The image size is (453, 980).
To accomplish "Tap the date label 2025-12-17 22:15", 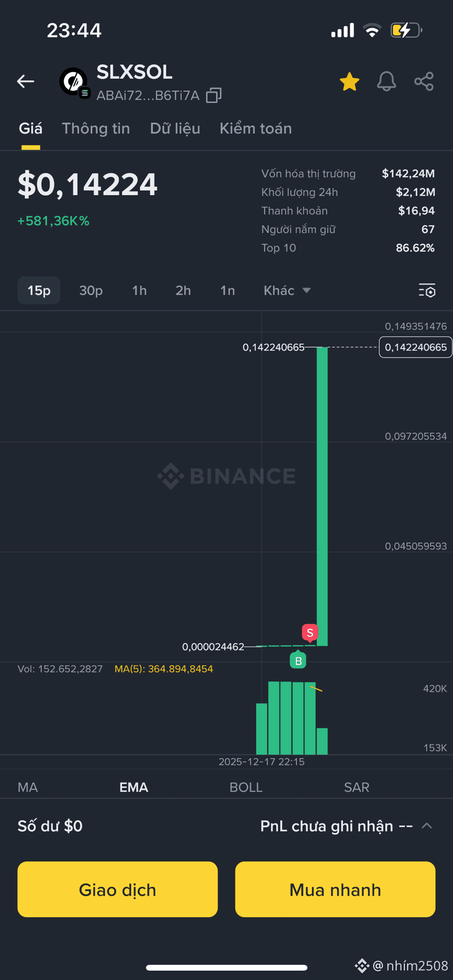I will pyautogui.click(x=262, y=762).
